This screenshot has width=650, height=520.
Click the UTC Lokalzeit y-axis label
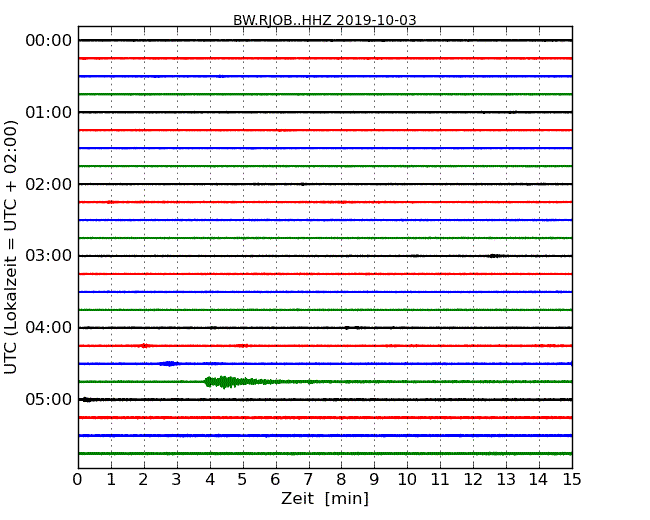[11, 247]
